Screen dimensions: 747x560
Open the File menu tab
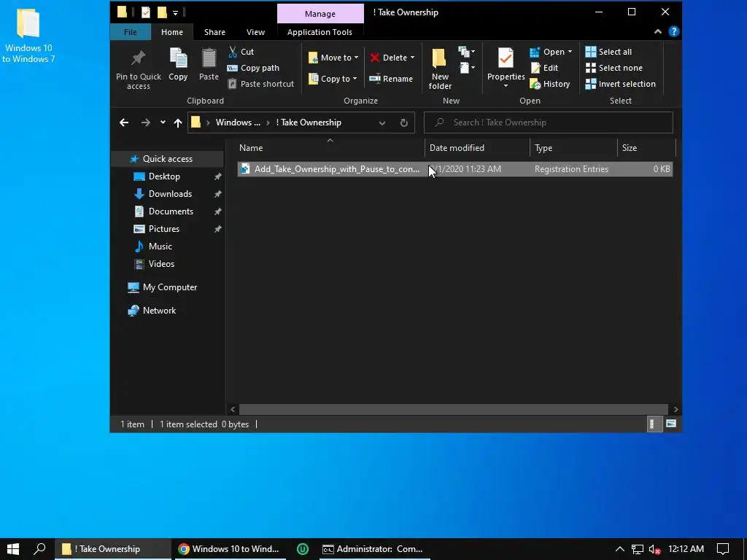131,32
